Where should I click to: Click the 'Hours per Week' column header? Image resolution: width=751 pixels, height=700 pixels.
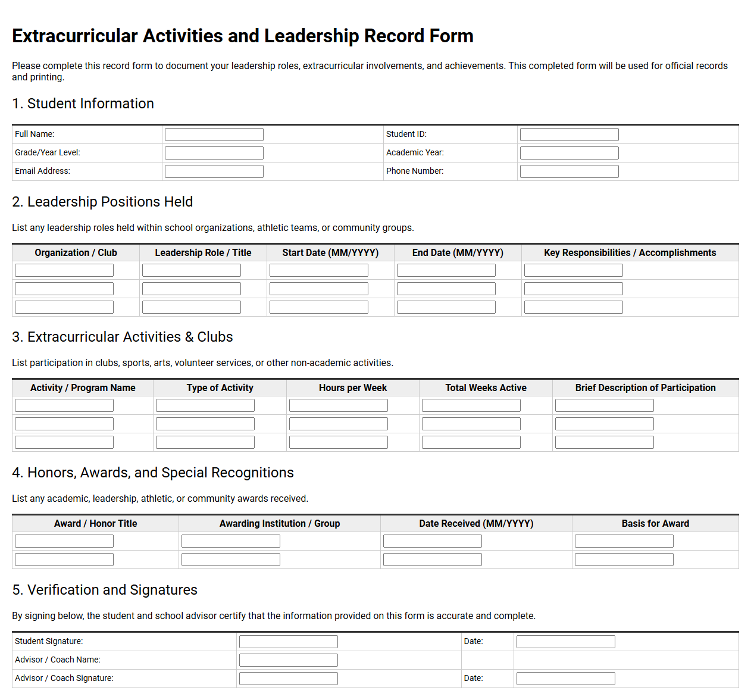pyautogui.click(x=353, y=388)
